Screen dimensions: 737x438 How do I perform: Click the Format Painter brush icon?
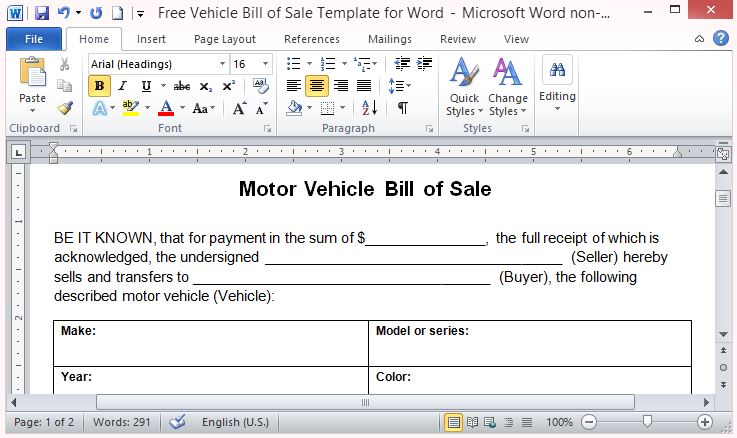[65, 108]
